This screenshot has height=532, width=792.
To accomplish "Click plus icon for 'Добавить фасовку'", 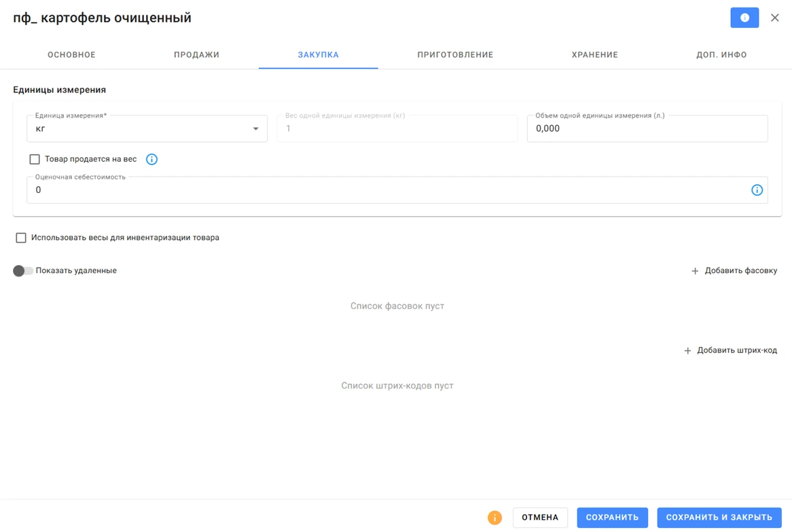I will pyautogui.click(x=695, y=271).
